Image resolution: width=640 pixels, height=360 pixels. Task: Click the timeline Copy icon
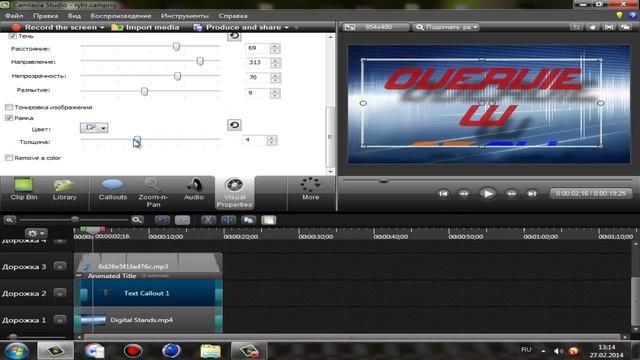click(x=248, y=220)
